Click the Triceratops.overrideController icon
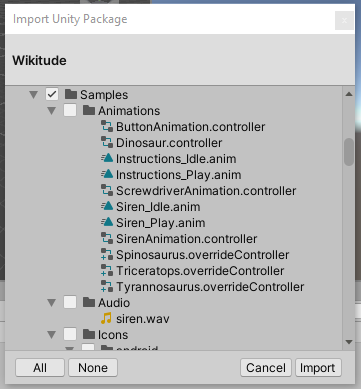Screen dimensions: 361x389 (107, 271)
